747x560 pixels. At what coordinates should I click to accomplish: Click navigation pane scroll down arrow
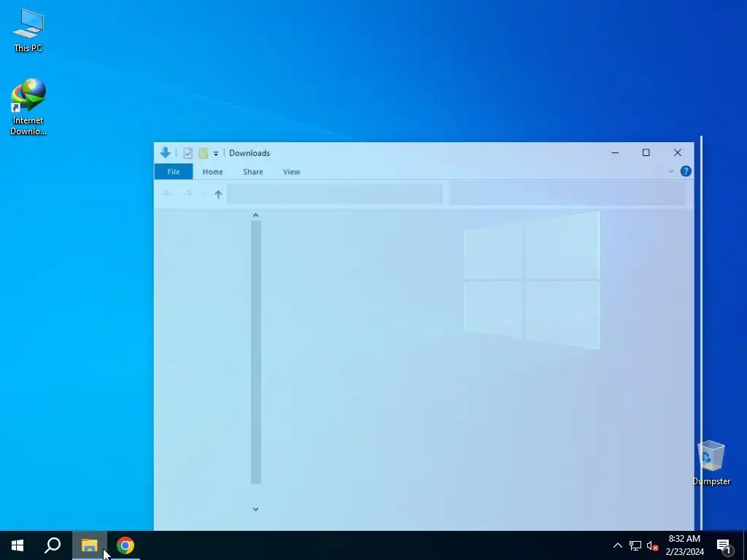pos(256,509)
